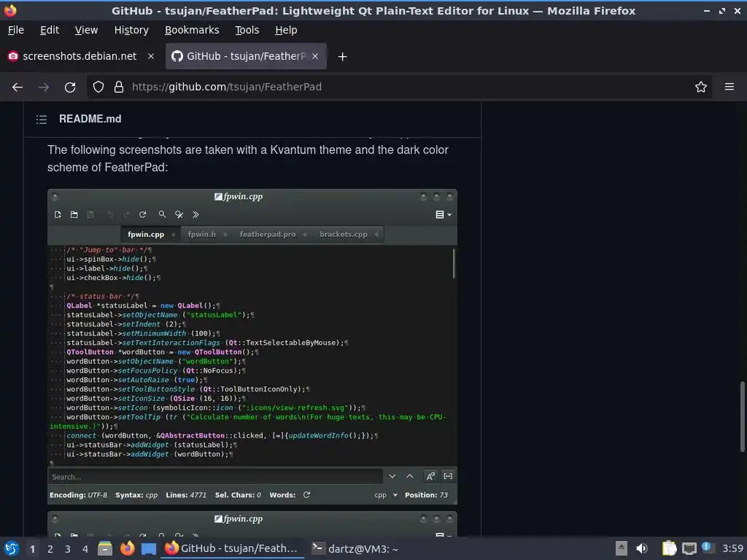Toggle match case button in FeatherPad screenshot
This screenshot has height=560, width=747.
point(430,476)
